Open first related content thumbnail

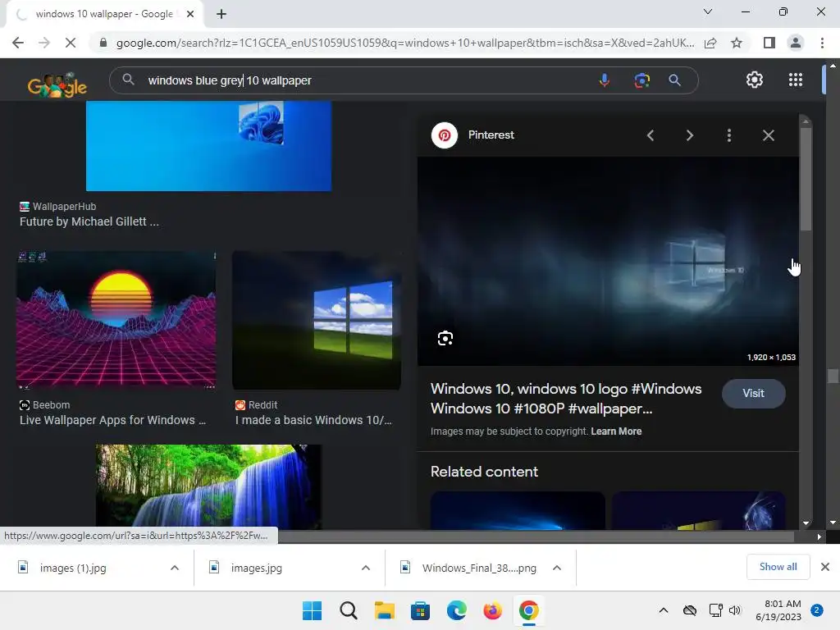coord(518,510)
